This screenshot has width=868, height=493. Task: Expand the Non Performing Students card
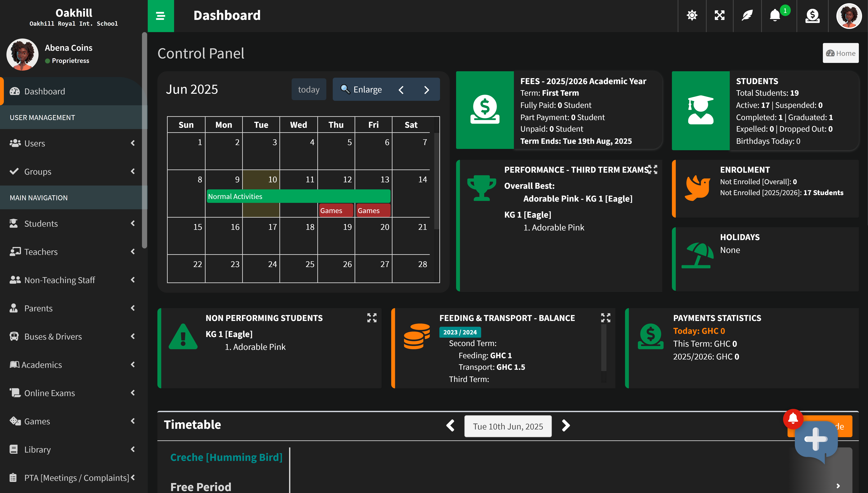point(372,318)
